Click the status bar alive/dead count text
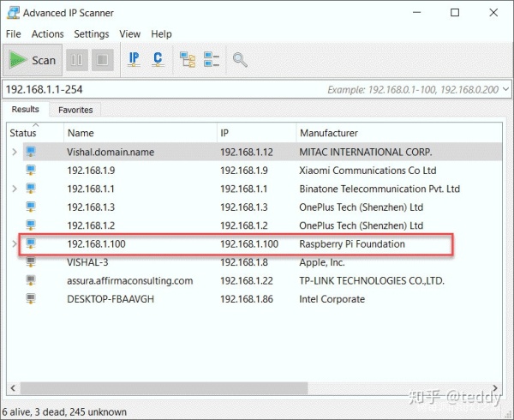 tap(64, 411)
